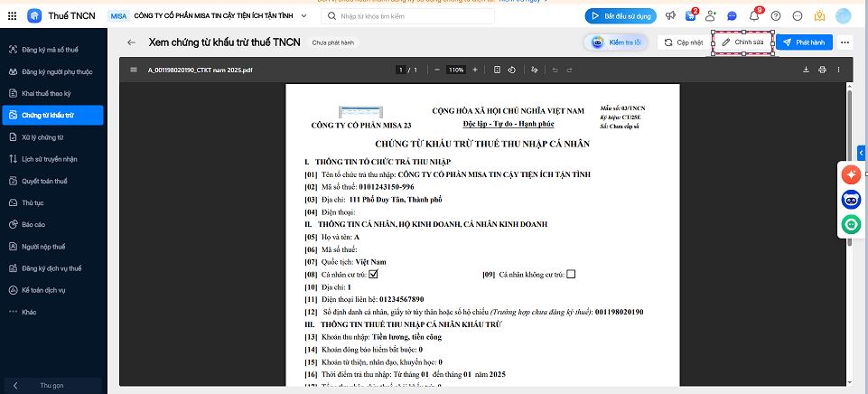
Task: Click the Chỉnh sửa button
Action: [742, 42]
